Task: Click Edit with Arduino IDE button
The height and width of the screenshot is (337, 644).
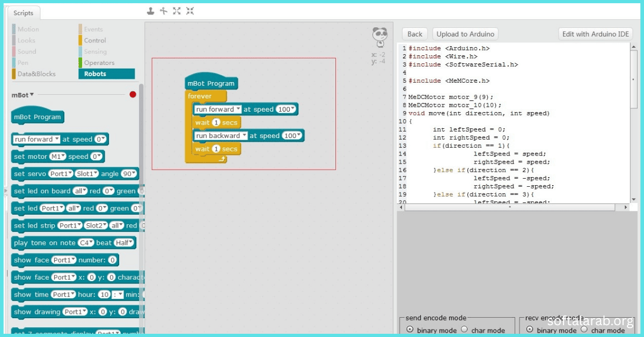Action: tap(596, 34)
